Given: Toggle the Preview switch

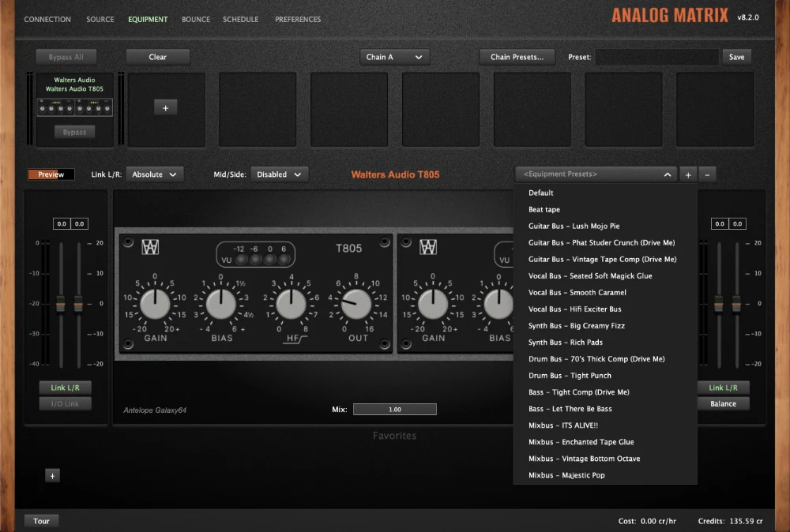Looking at the screenshot, I should tap(51, 174).
